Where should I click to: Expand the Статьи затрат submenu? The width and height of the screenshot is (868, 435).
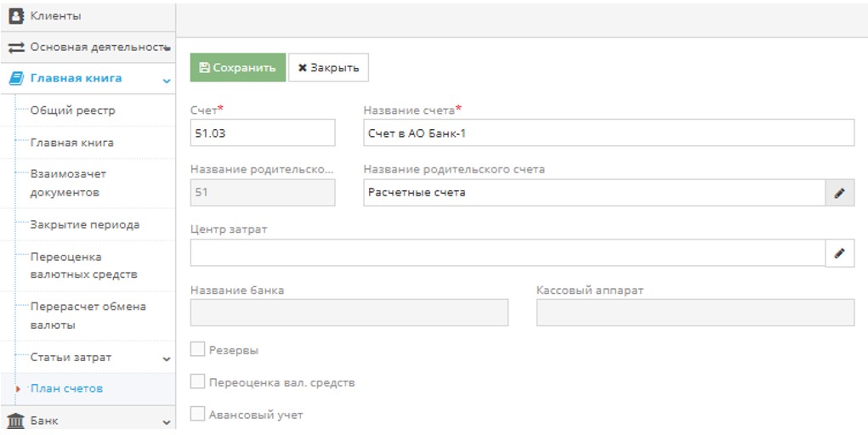pyautogui.click(x=167, y=359)
